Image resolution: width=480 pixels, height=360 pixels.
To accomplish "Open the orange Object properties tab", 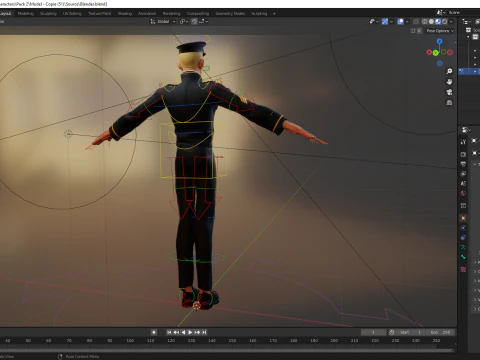I will click(463, 218).
